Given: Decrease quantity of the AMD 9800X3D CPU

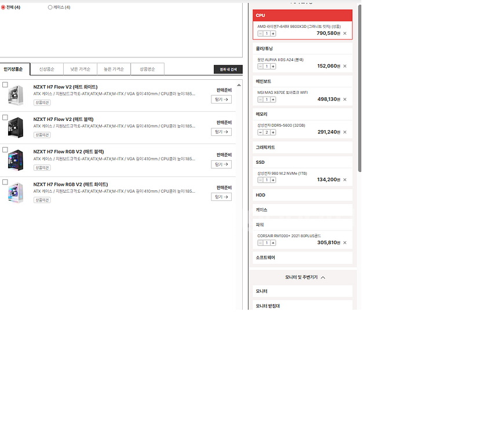Looking at the screenshot, I should coord(260,34).
